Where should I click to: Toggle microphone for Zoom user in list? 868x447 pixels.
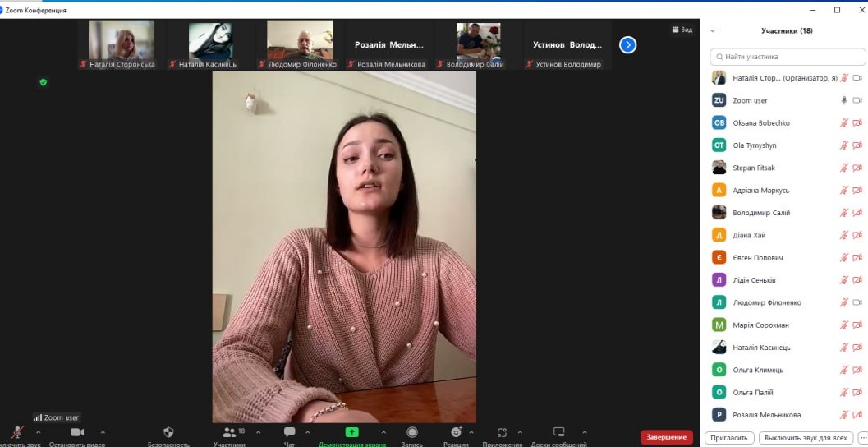click(843, 100)
